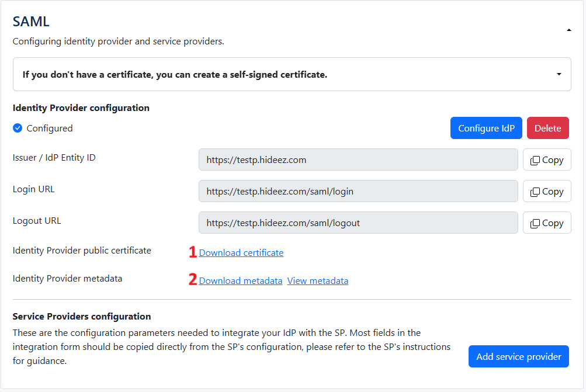Copy the Logout URL value
586x392 pixels.
pos(546,223)
